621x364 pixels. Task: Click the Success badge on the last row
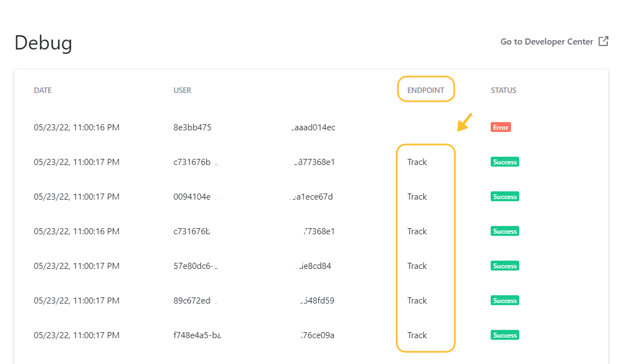504,335
